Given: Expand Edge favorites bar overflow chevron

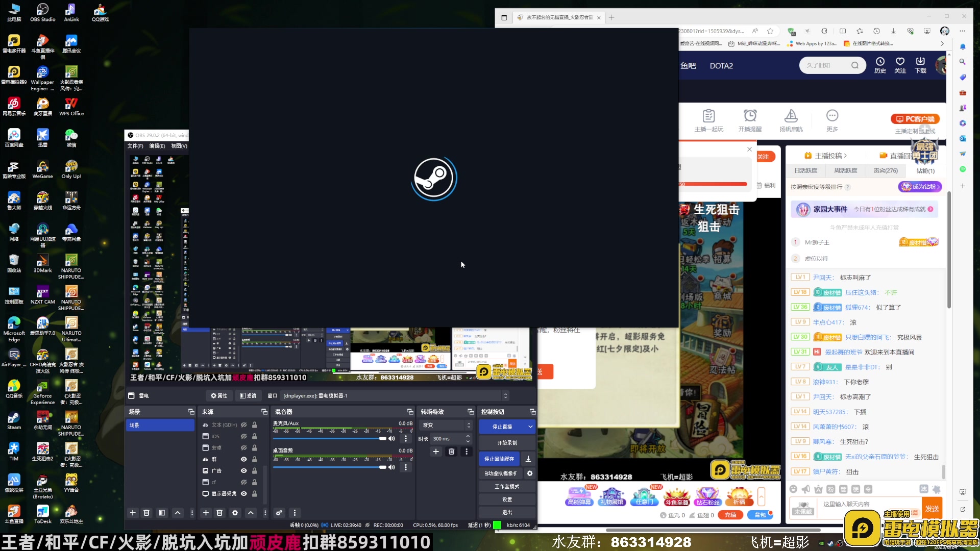Looking at the screenshot, I should click(942, 44).
